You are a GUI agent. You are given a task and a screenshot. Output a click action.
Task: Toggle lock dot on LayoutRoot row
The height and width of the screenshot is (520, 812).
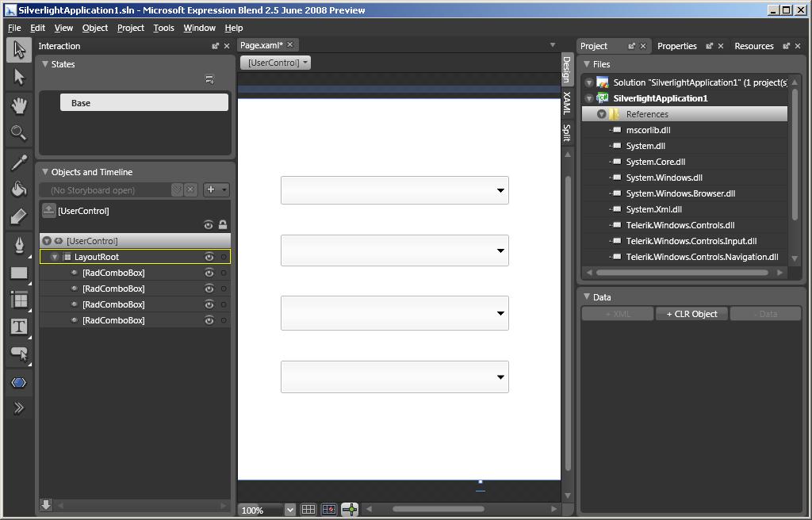pyautogui.click(x=224, y=257)
